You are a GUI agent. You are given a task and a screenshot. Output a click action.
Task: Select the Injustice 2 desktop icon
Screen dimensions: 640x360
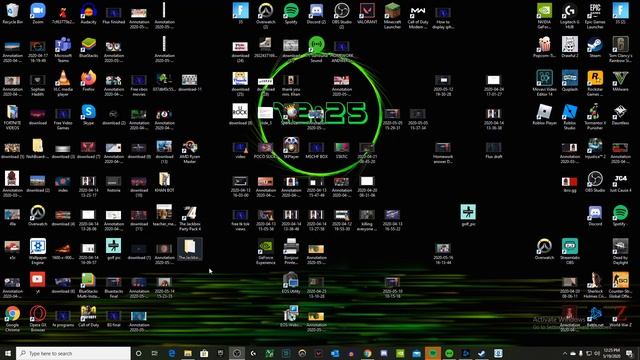(595, 148)
